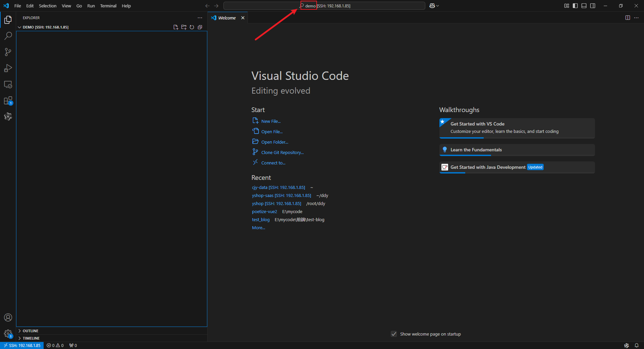The width and height of the screenshot is (644, 349).
Task: Open the Selection menu
Action: [48, 6]
